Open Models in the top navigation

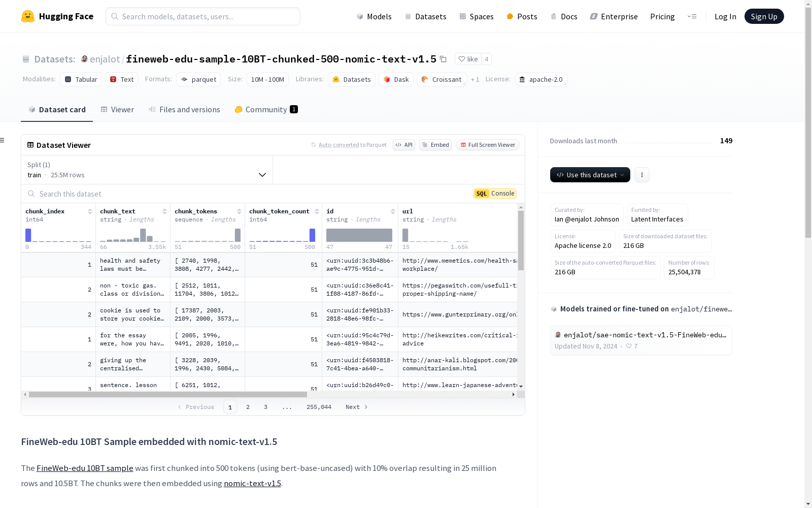374,16
